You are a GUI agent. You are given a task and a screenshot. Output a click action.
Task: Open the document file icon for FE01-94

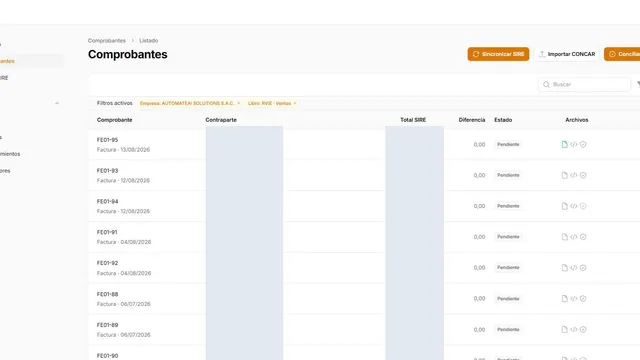point(564,206)
